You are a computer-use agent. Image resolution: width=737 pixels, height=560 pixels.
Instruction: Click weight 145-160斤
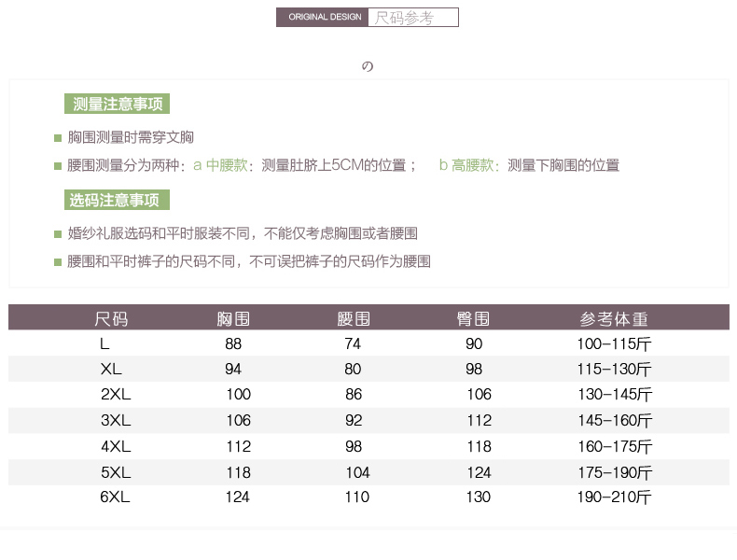tap(616, 420)
